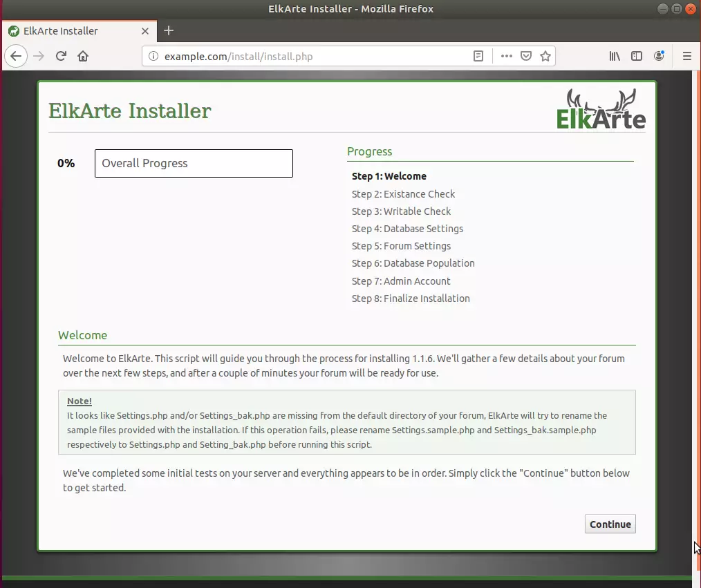Screen dimensions: 701x588
Task: Click the Overall Progress bar
Action: (194, 164)
